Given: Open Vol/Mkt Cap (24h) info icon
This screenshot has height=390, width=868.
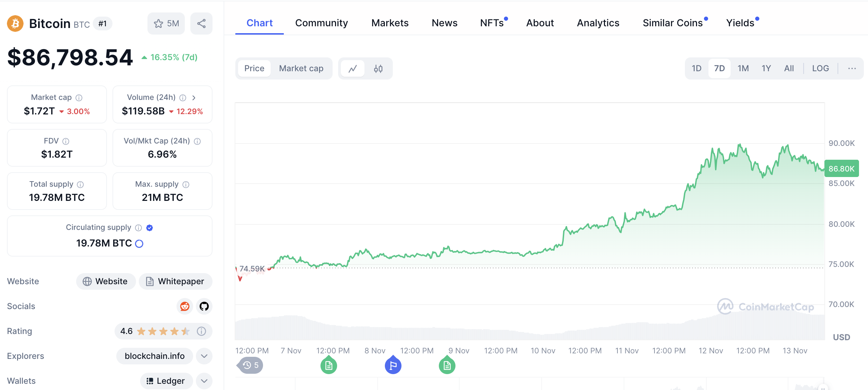Looking at the screenshot, I should (197, 141).
